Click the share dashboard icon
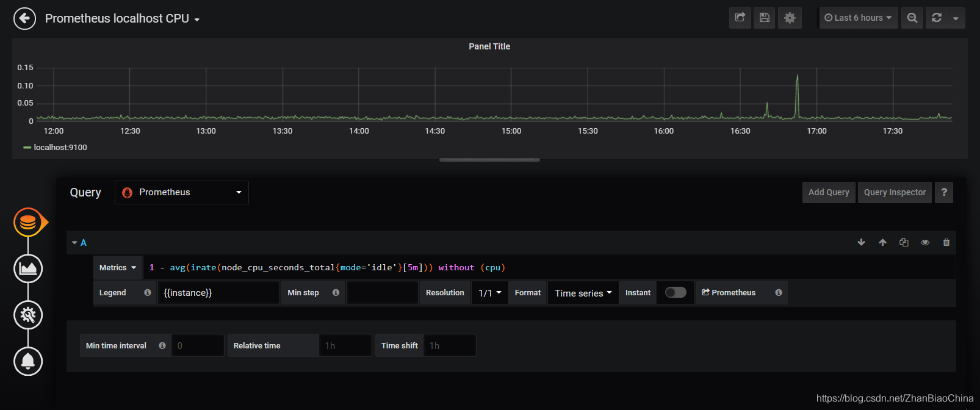This screenshot has width=980, height=410. pyautogui.click(x=740, y=18)
